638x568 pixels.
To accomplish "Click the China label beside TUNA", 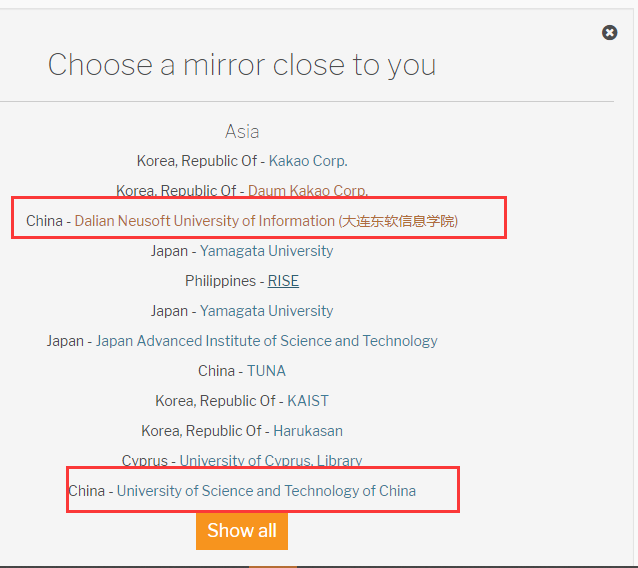I will click(x=216, y=371).
